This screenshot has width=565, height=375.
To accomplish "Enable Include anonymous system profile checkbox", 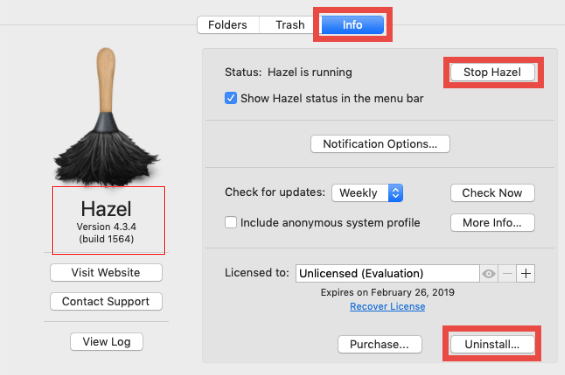I will [x=231, y=222].
